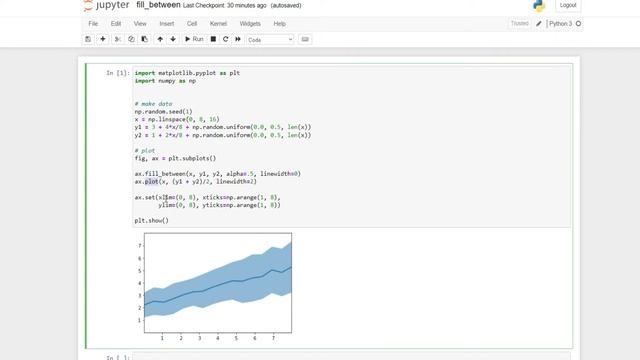Copy selected cells icon
Viewport: 640px width, 360px height.
click(x=131, y=39)
